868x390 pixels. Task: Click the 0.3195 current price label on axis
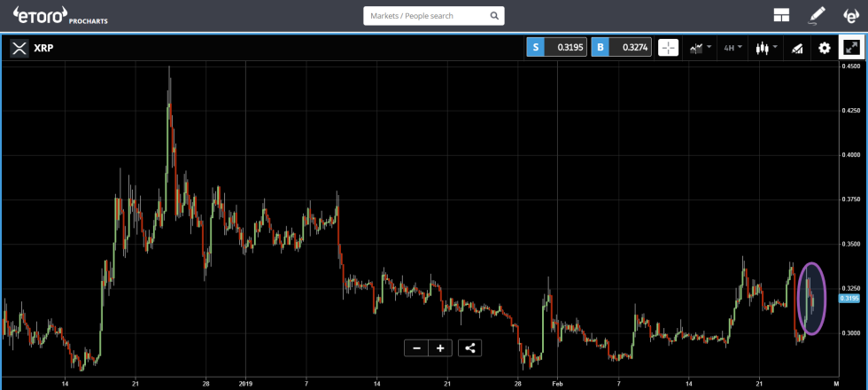849,299
